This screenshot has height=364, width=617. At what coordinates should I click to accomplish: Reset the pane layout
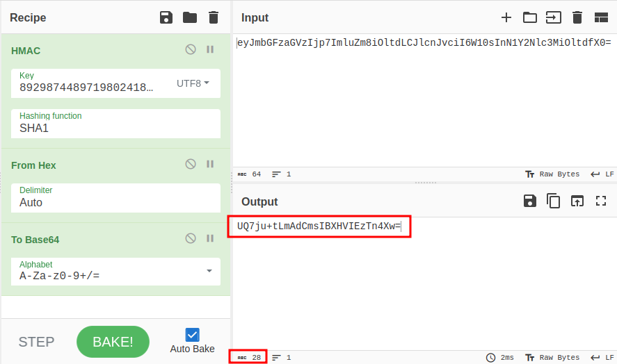pos(601,17)
